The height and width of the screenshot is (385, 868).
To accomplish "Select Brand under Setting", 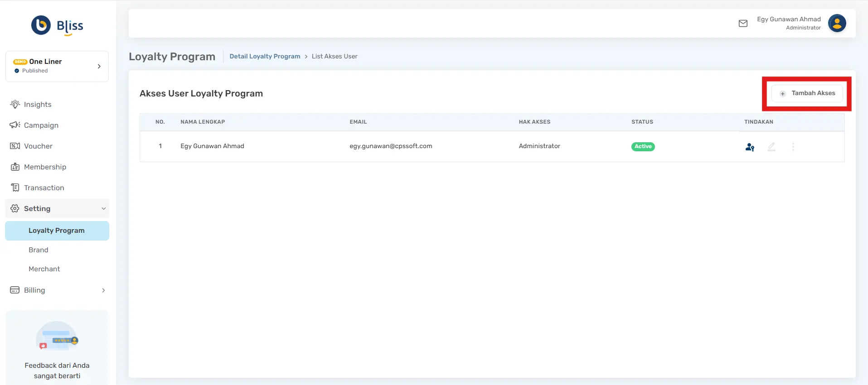I will coord(39,250).
